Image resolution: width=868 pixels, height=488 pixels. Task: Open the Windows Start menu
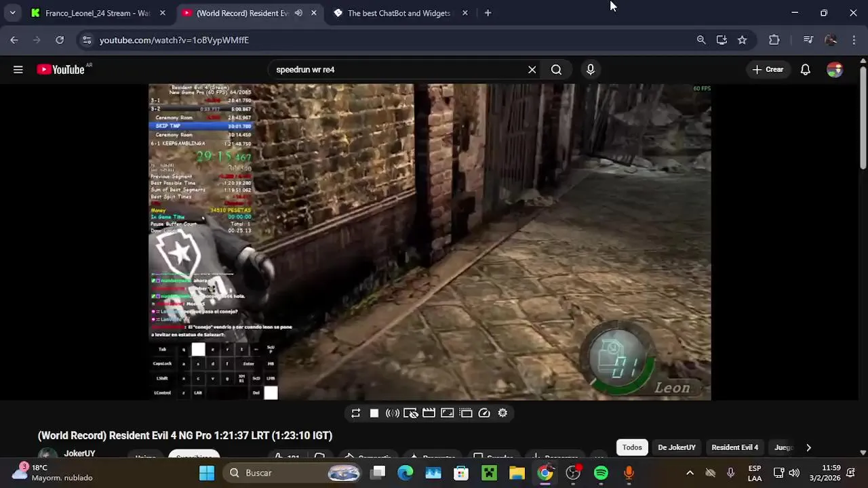(207, 472)
